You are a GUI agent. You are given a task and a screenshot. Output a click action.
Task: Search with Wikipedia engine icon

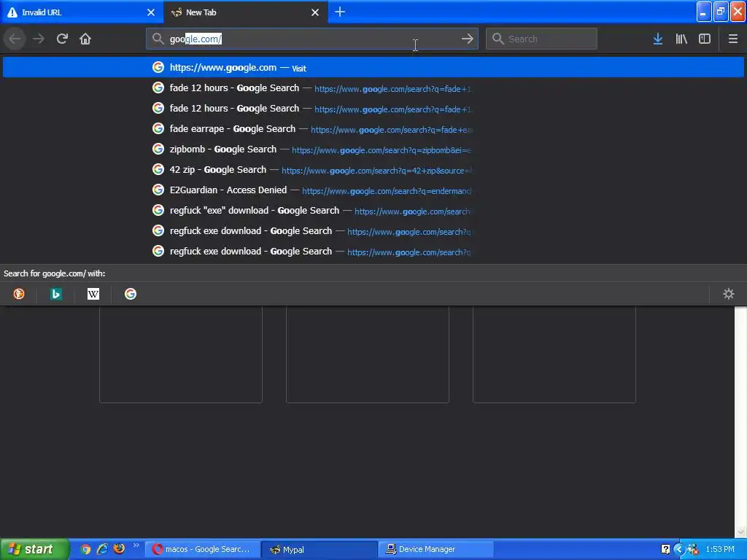coord(93,294)
